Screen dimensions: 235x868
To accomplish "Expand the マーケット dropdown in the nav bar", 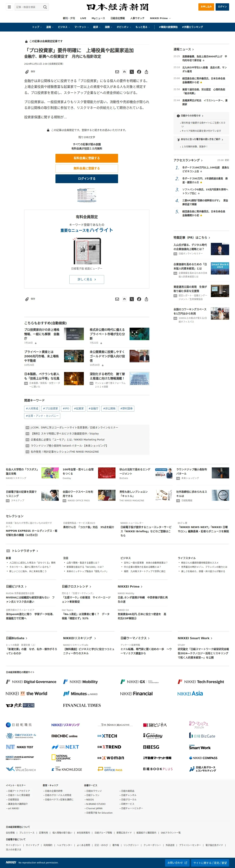I will [81, 27].
